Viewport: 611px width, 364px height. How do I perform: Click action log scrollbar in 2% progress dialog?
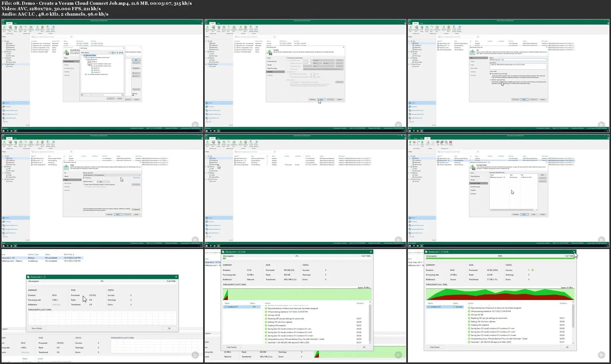coord(370,323)
